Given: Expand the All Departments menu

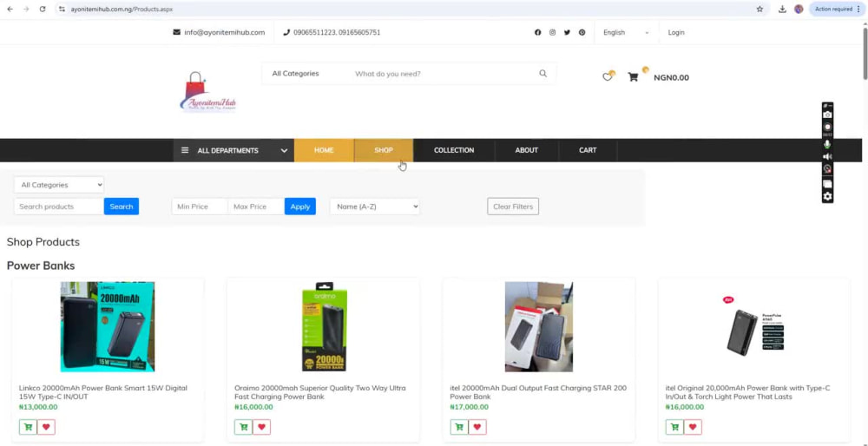Looking at the screenshot, I should (233, 150).
